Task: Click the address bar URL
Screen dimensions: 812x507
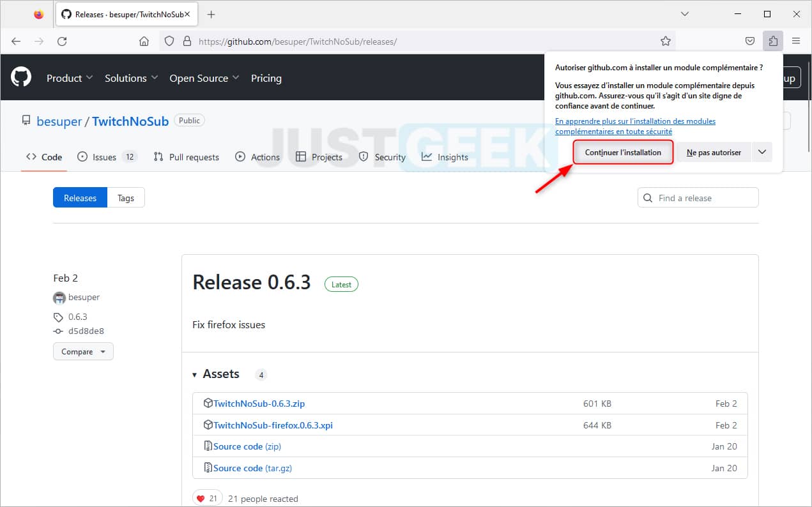Action: (298, 42)
